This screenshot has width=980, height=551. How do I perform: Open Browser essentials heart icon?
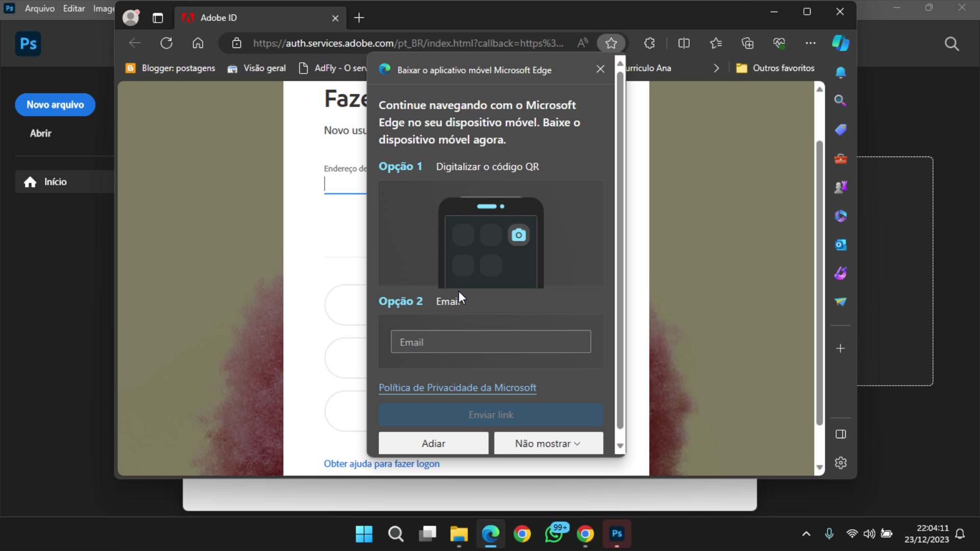pos(779,43)
